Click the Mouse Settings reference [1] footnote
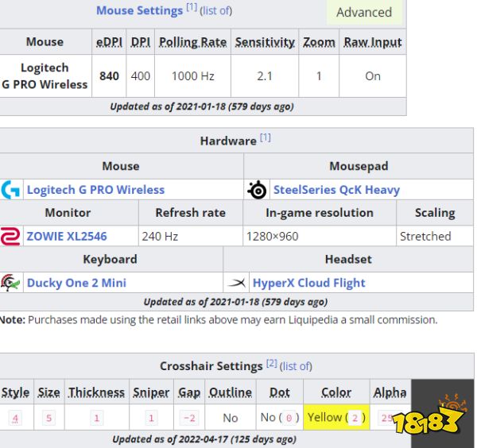Viewport: 477px width, 448px height. 192,7
